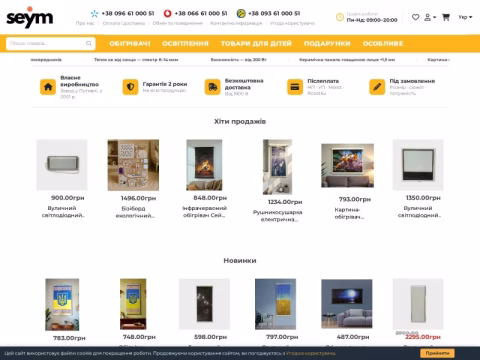Open Угодою користувача link in cookie bar
Image resolution: width=480 pixels, height=360 pixels.
[x=311, y=353]
